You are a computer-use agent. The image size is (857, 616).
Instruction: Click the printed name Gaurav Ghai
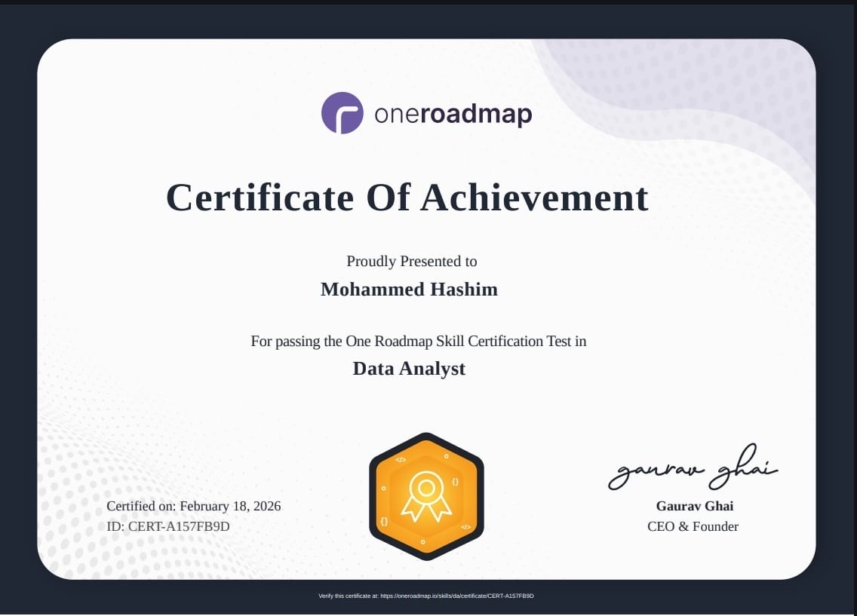(695, 506)
